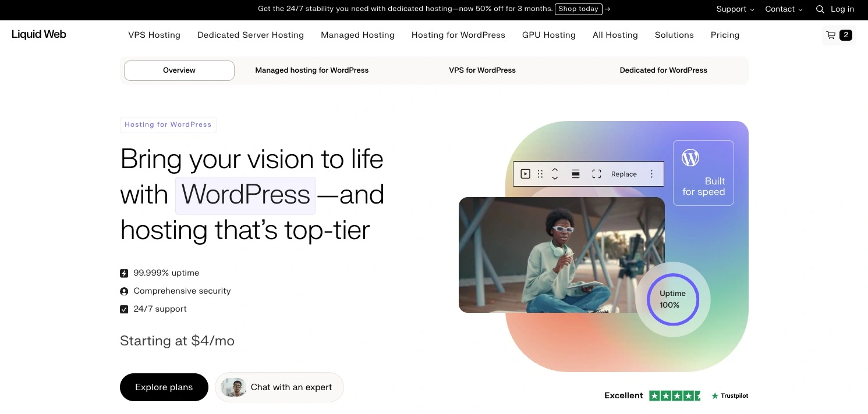Go to the Pricing page

tap(725, 35)
